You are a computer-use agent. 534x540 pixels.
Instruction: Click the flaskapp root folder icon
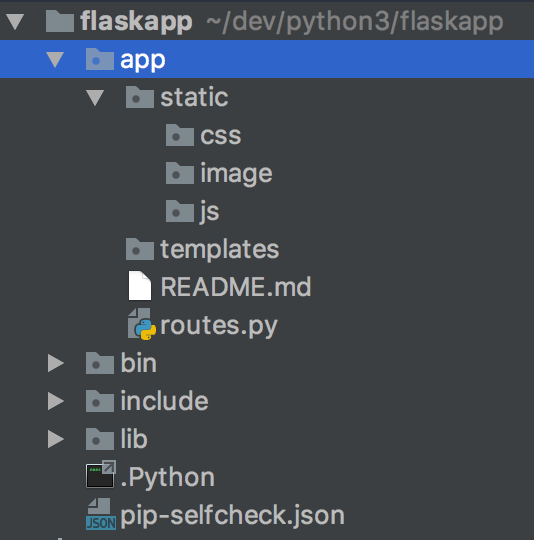[x=60, y=21]
